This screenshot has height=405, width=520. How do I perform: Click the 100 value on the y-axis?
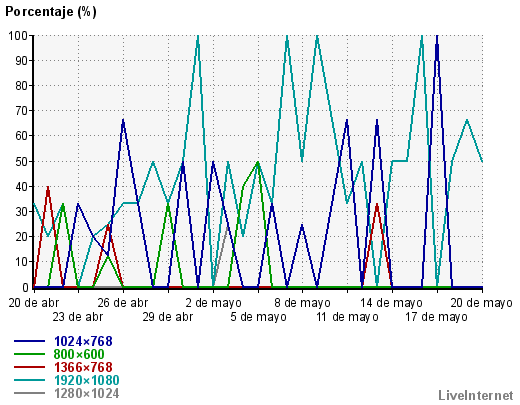pos(18,35)
